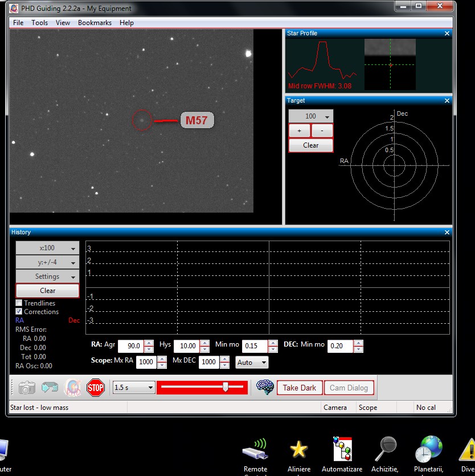Click the gamma slider handle

[x=226, y=387]
